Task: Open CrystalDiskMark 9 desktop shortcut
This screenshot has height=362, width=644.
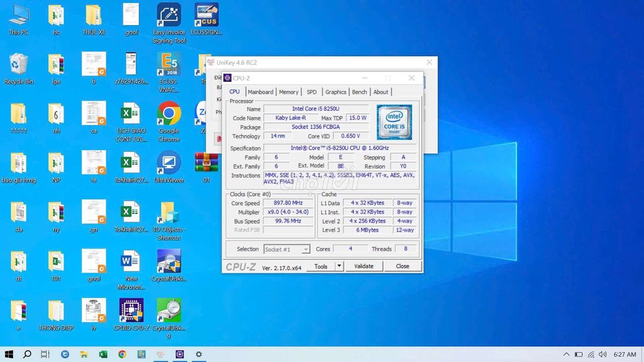Action: pyautogui.click(x=169, y=319)
